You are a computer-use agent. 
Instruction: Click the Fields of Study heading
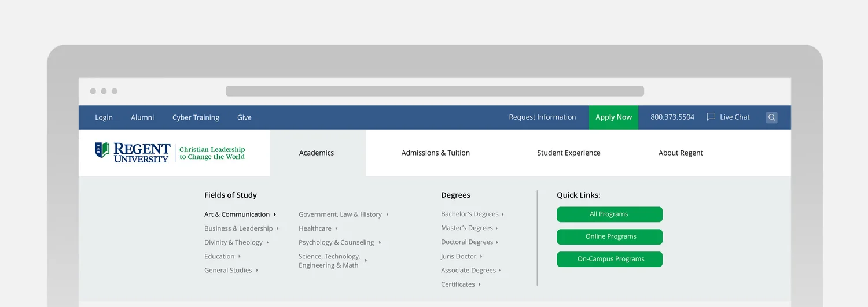(230, 195)
